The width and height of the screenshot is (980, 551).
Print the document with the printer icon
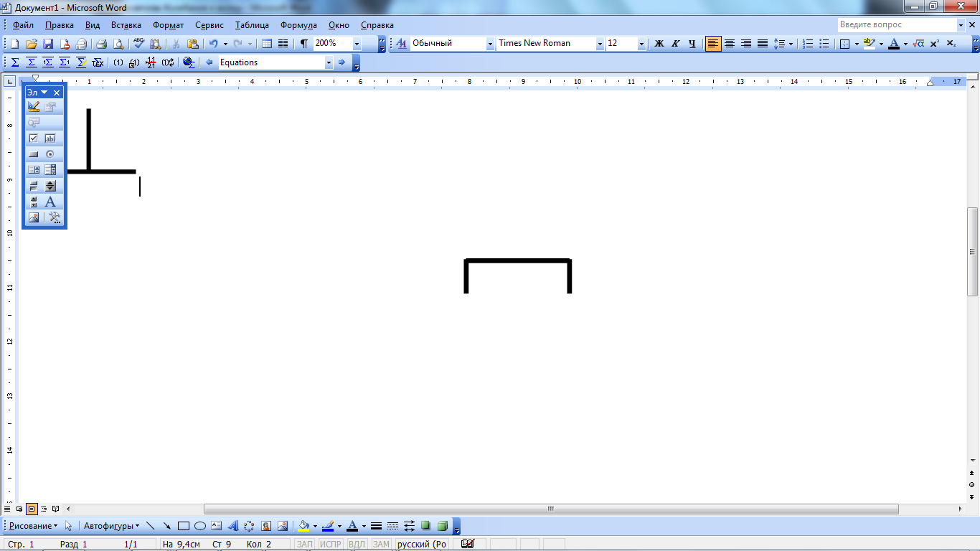[x=102, y=44]
